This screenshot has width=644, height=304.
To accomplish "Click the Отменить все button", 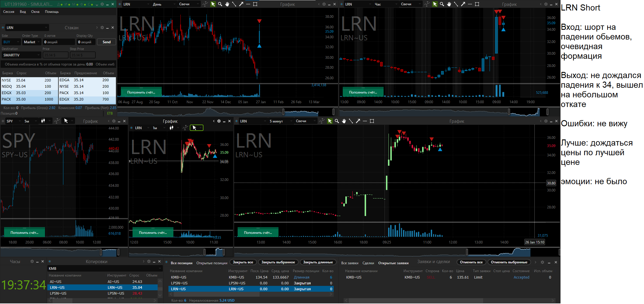I will pos(471,262).
